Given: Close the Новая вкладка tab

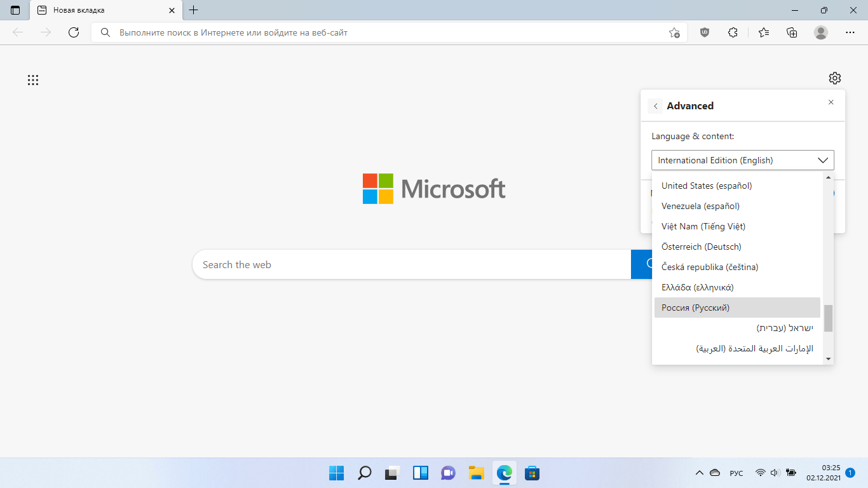Looking at the screenshot, I should [172, 10].
